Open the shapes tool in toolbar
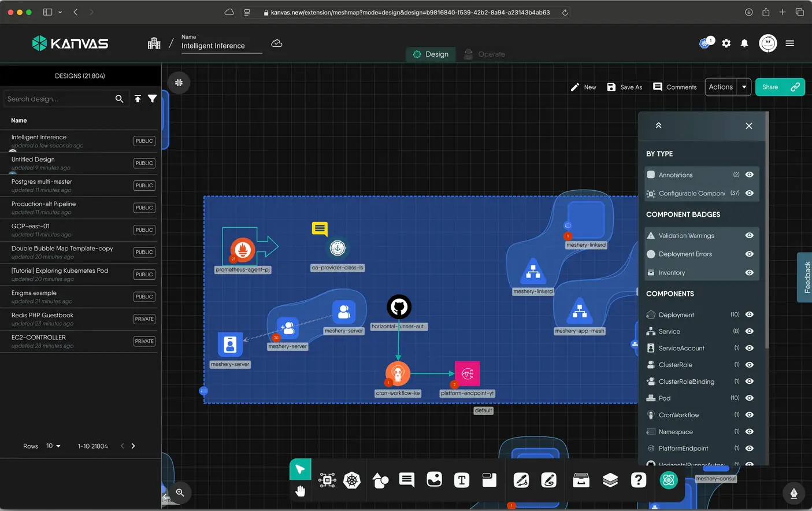The height and width of the screenshot is (511, 812). (380, 480)
